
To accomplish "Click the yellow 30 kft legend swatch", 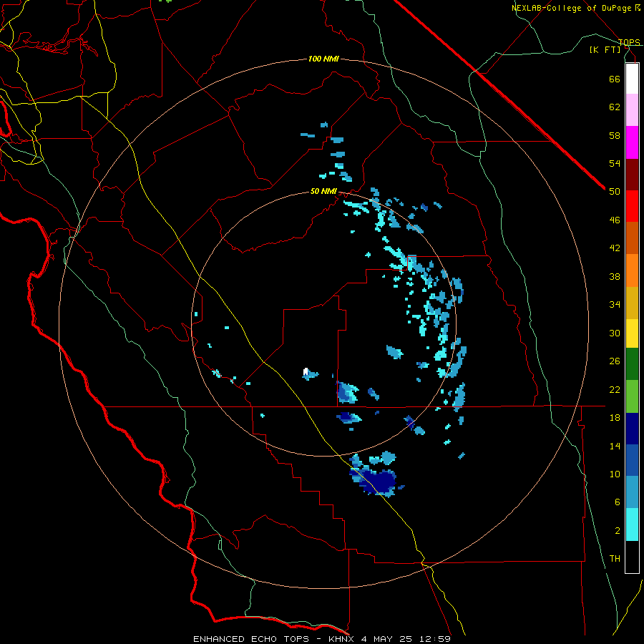I will pos(632,333).
